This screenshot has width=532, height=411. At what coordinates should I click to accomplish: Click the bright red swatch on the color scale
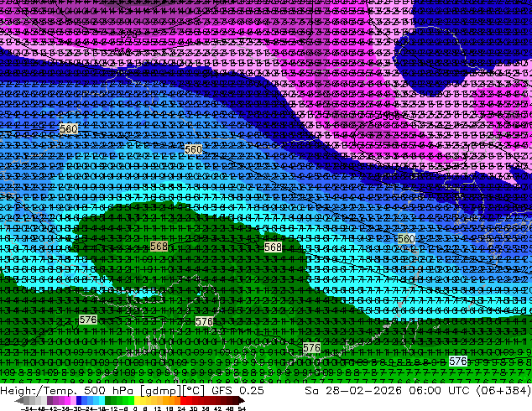pos(183,400)
